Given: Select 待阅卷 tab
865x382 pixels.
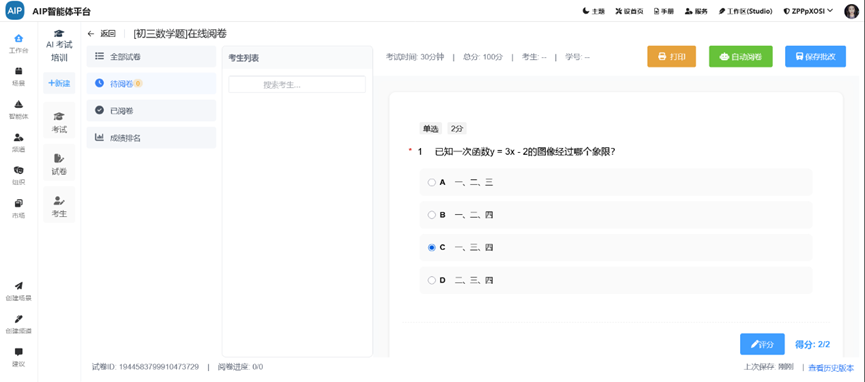Looking at the screenshot, I should (x=151, y=83).
